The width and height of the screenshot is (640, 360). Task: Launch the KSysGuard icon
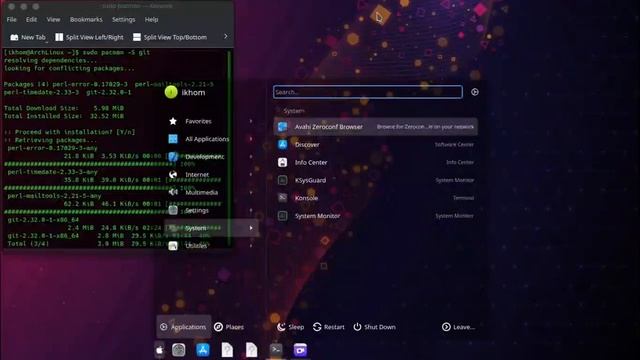282,180
